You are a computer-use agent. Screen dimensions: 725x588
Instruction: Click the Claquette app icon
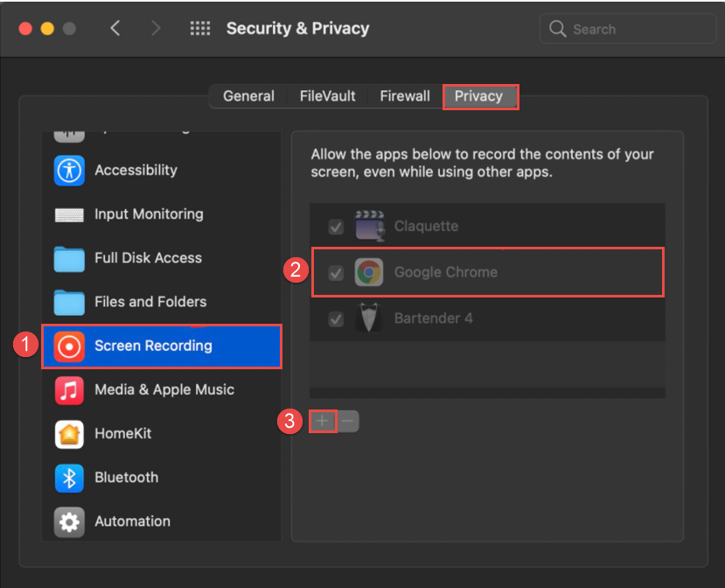(x=369, y=226)
